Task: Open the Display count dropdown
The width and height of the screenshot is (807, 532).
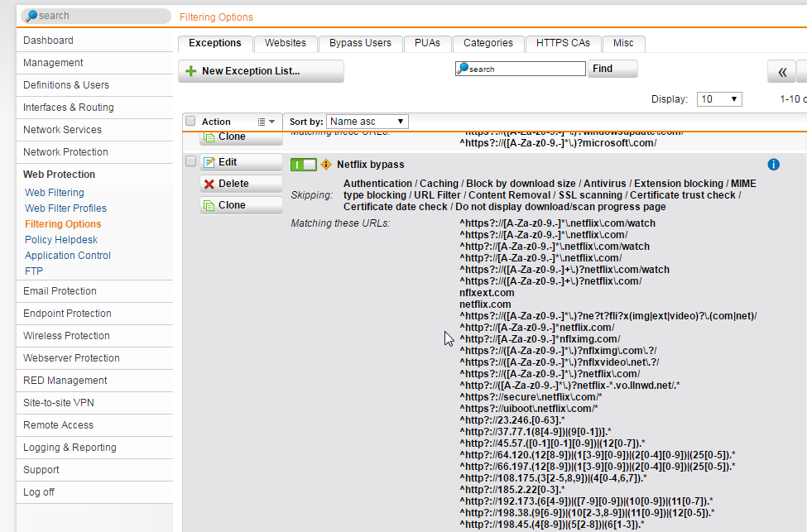Action: pyautogui.click(x=719, y=99)
